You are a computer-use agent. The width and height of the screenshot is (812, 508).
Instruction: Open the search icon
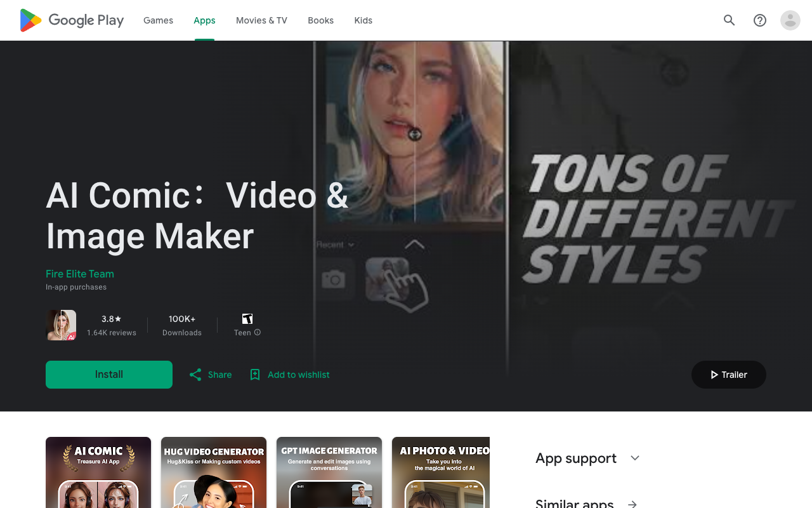coord(730,20)
